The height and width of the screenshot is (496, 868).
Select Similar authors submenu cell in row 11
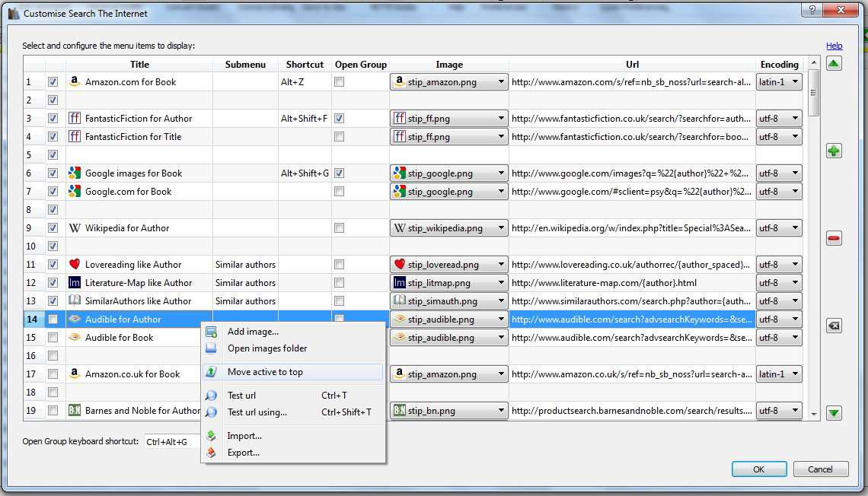point(245,264)
